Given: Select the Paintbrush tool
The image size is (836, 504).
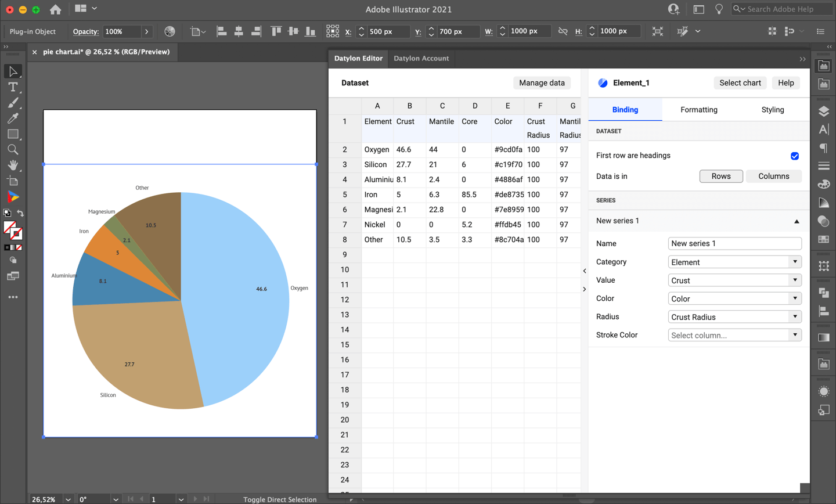Looking at the screenshot, I should [13, 103].
